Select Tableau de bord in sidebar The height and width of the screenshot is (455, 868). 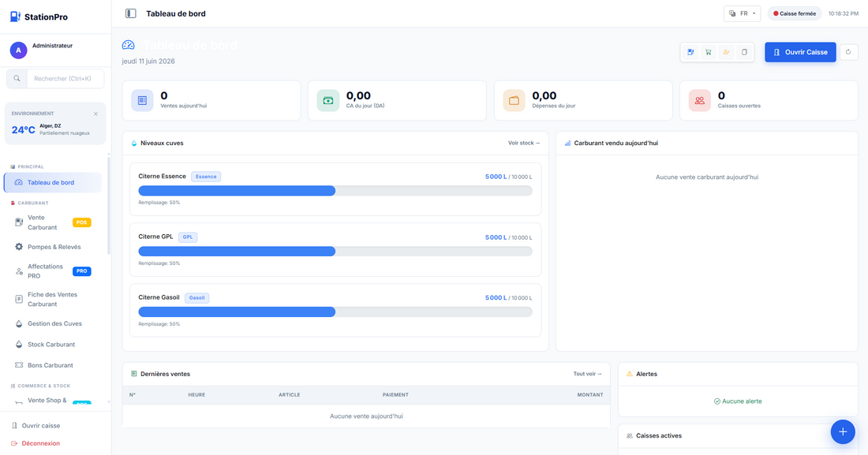point(53,183)
